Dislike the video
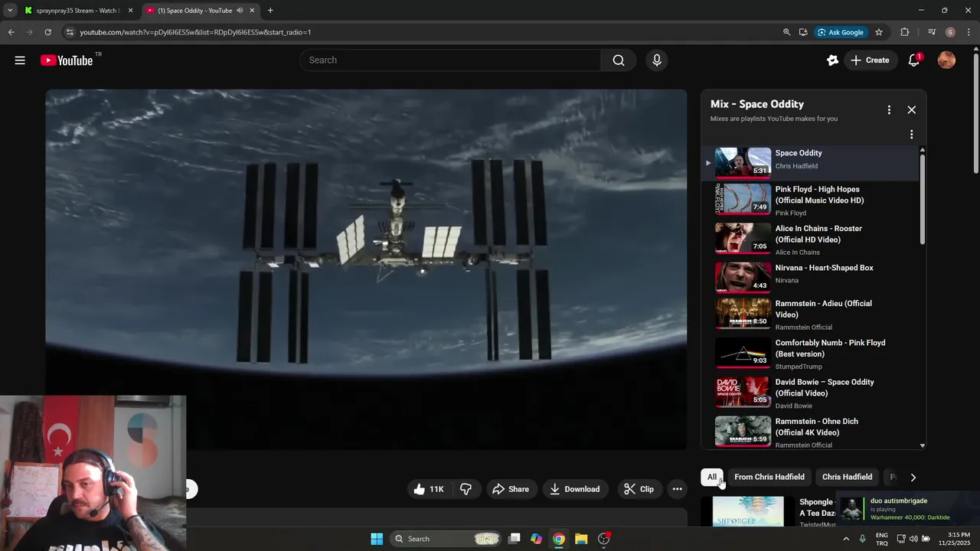Image resolution: width=980 pixels, height=551 pixels. coord(465,489)
